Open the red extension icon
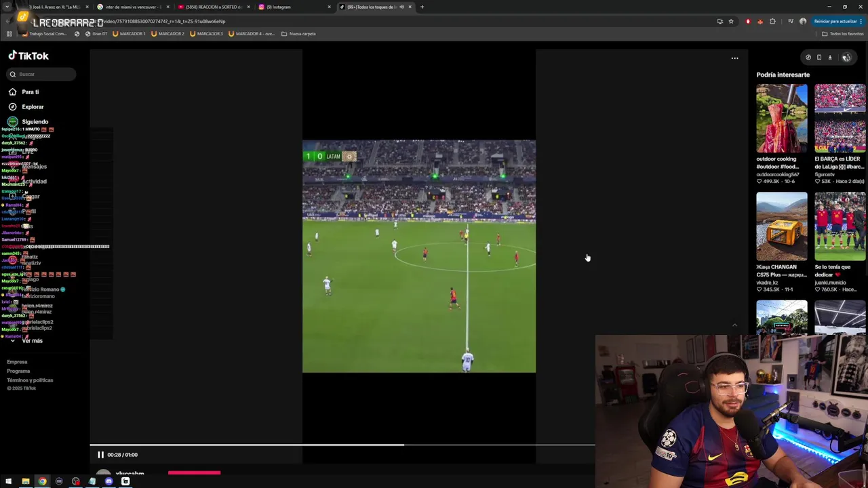Viewport: 868px width, 488px height. coord(748,21)
